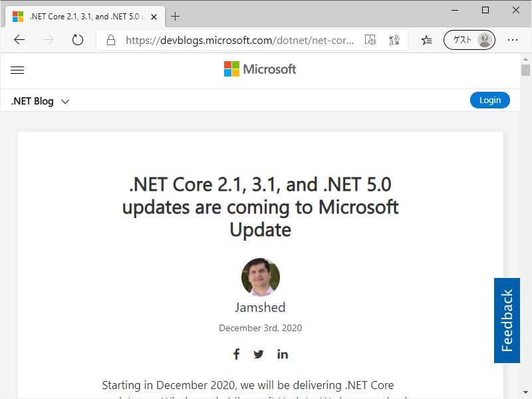The height and width of the screenshot is (399, 532).
Task: Share the article on Facebook
Action: 236,354
